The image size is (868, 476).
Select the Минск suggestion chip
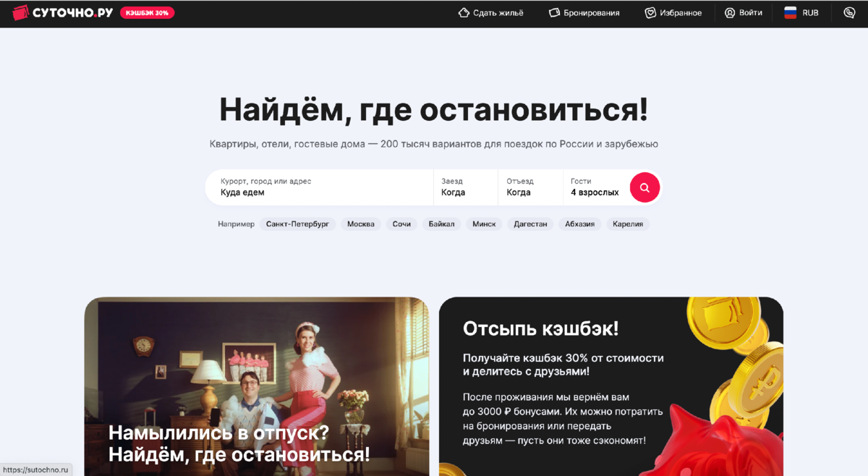pyautogui.click(x=484, y=224)
